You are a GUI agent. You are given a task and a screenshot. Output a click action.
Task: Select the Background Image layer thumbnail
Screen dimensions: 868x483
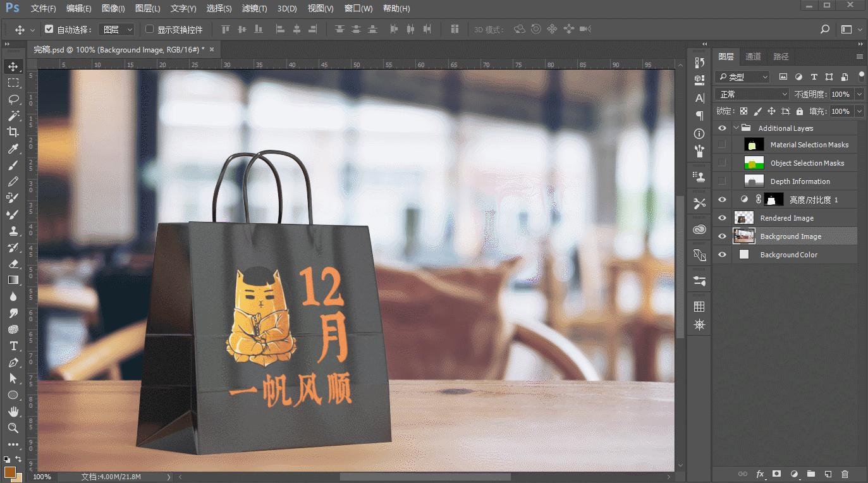coord(744,236)
